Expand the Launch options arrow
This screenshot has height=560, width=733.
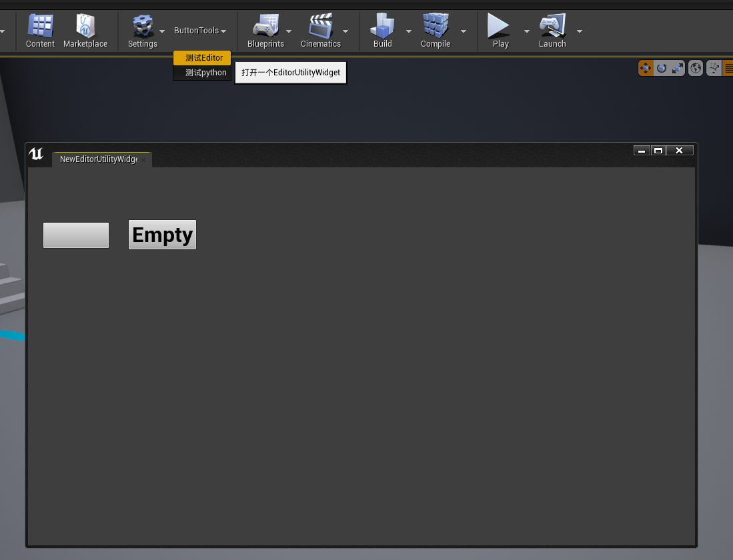click(580, 31)
